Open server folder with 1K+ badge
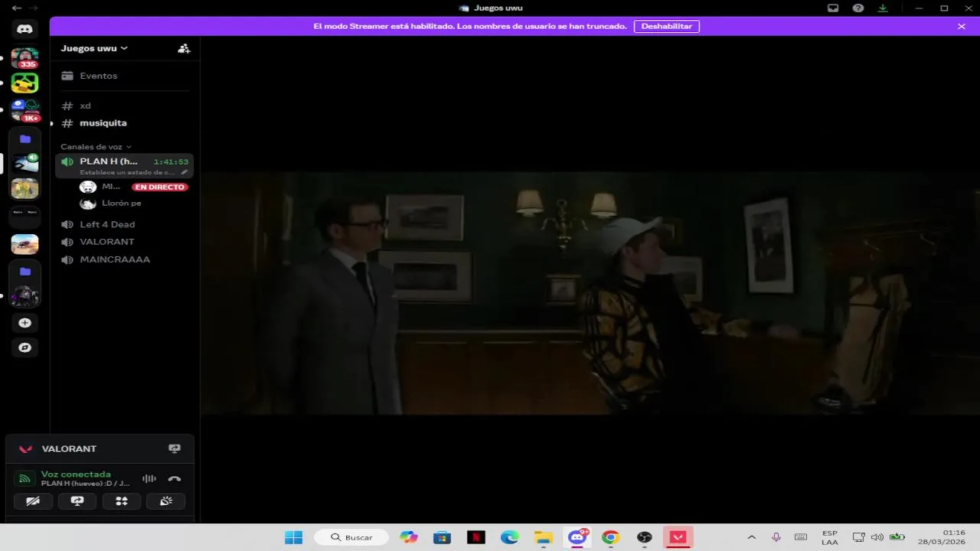Viewport: 980px width, 551px height. point(24,110)
